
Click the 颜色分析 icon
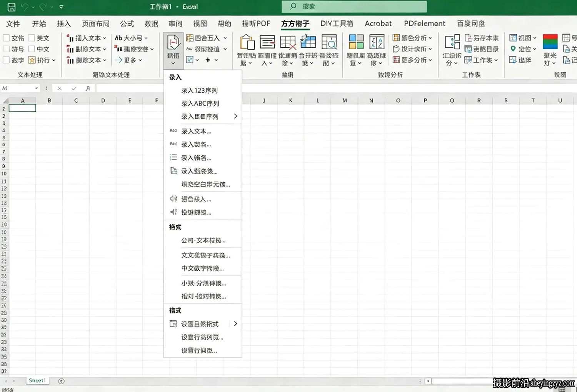tap(396, 38)
